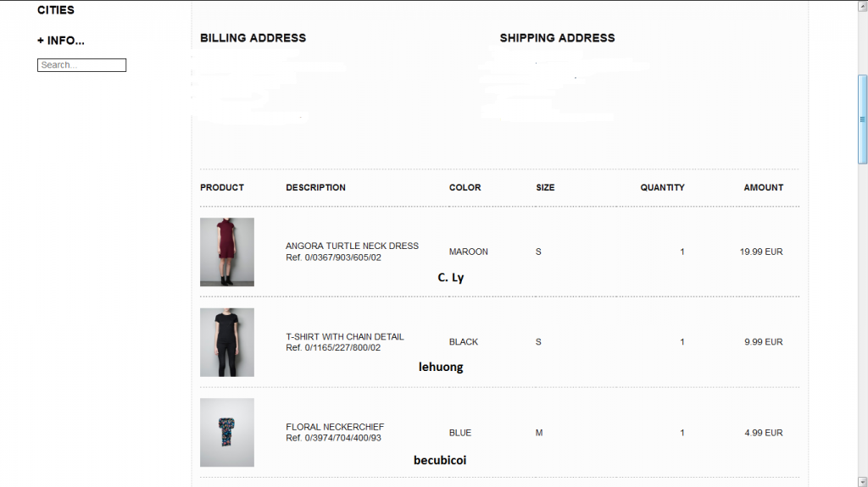Click the ANGORA TURTLE NECK DRESS title
Screen dimensions: 868x487
pos(352,246)
